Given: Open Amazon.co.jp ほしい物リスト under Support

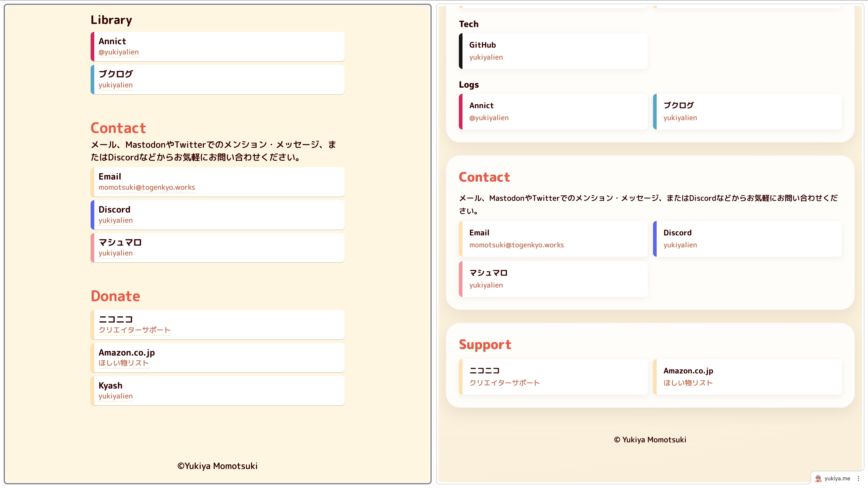Looking at the screenshot, I should pyautogui.click(x=688, y=383).
